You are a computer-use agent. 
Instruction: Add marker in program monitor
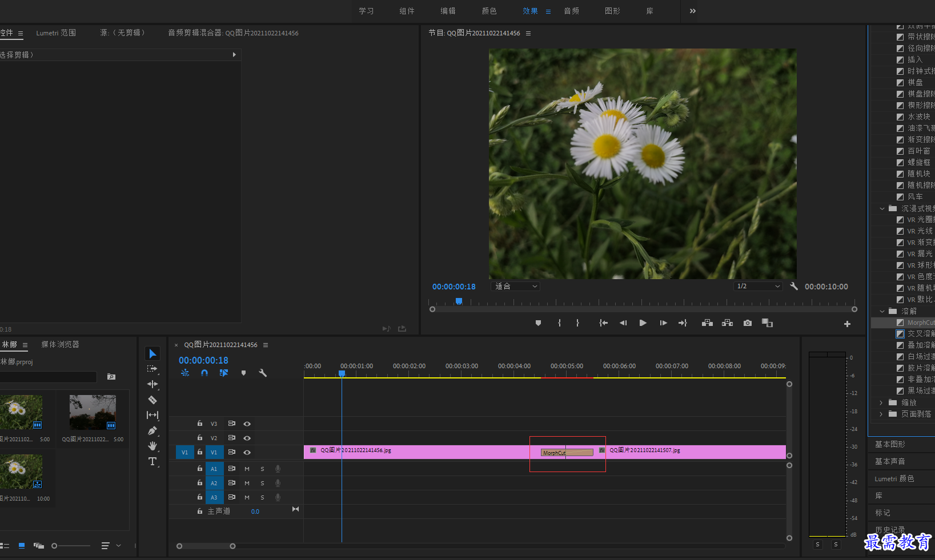point(538,323)
